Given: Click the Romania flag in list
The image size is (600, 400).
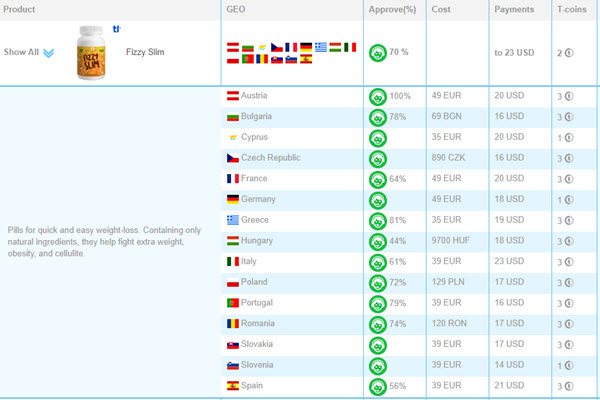Looking at the screenshot, I should pyautogui.click(x=233, y=323).
